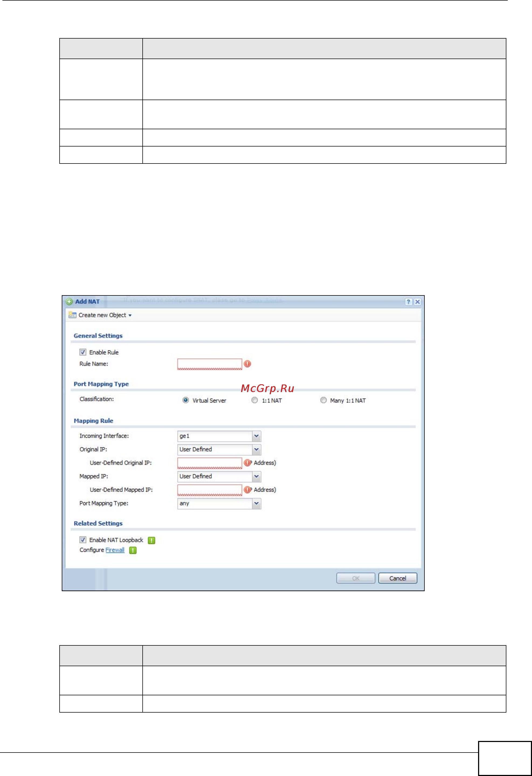Toggle the Enable NAT Loopback checkbox
532x776 pixels.
tap(83, 540)
